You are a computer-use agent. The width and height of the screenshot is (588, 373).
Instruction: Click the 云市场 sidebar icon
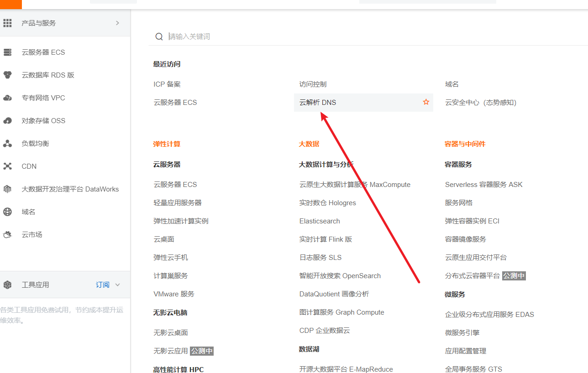7,235
